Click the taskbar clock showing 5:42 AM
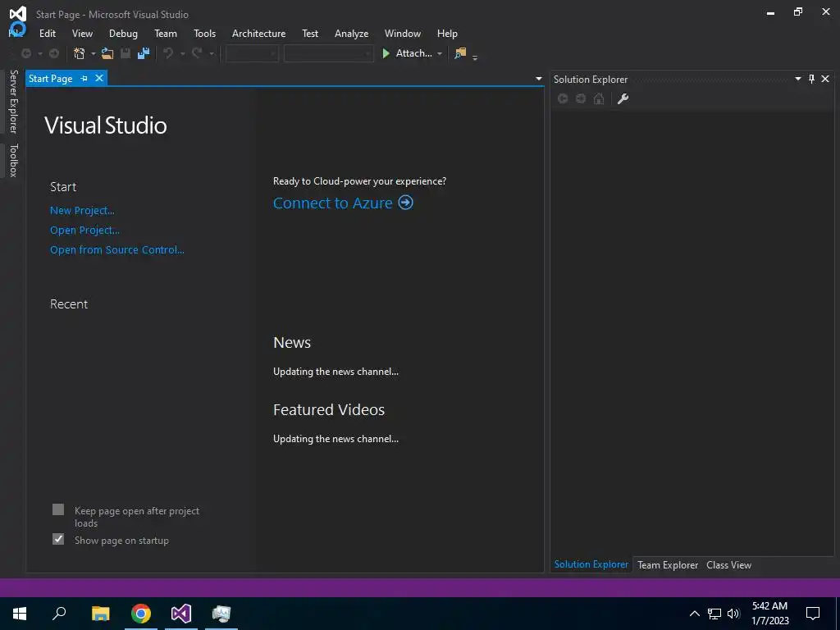Viewport: 840px width, 630px height. click(x=769, y=606)
